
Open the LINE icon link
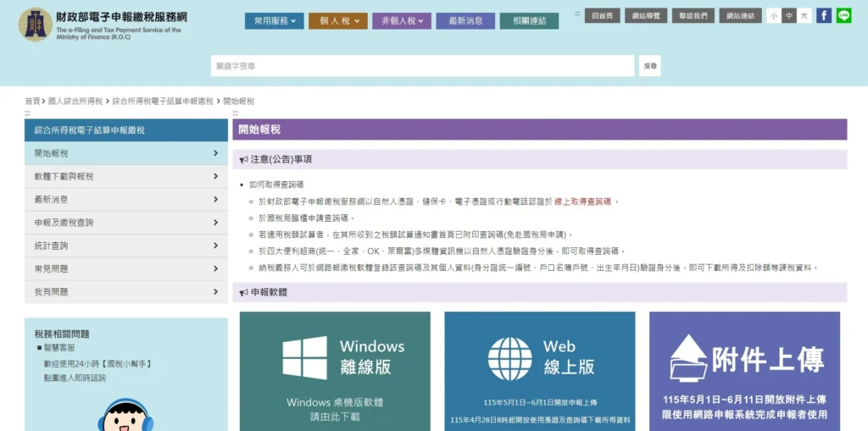click(x=843, y=15)
